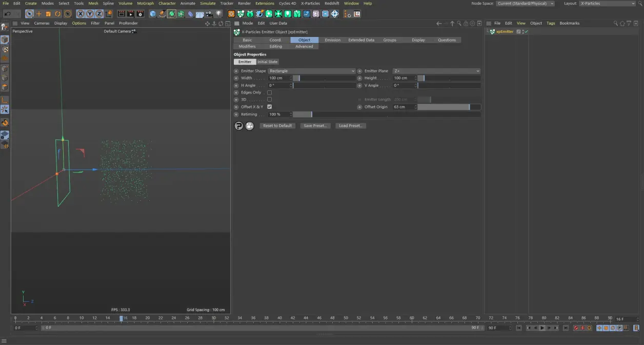The height and width of the screenshot is (345, 644).
Task: Open the Emitter Shape dropdown
Action: pyautogui.click(x=311, y=71)
